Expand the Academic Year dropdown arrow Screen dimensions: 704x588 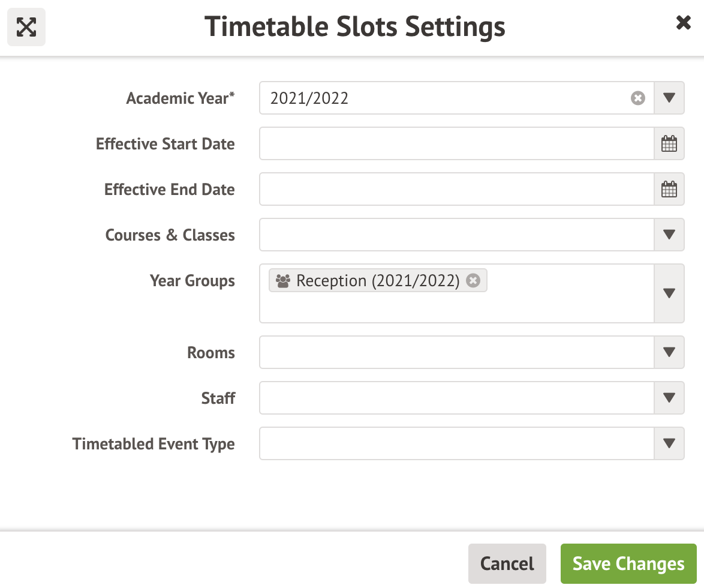pos(669,98)
